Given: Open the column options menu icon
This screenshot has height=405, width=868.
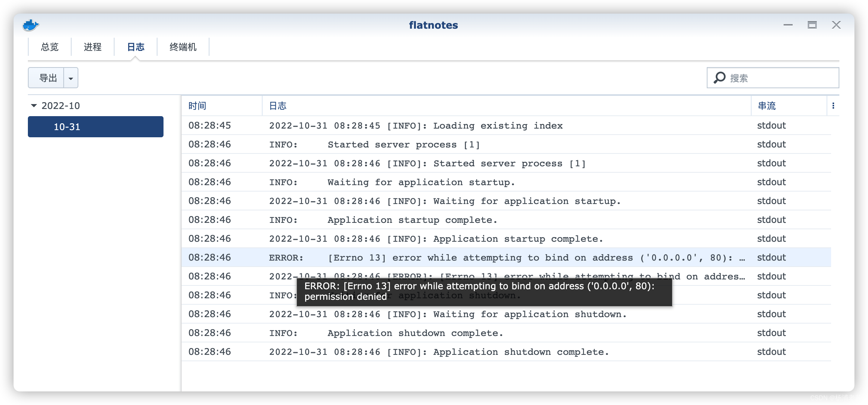Looking at the screenshot, I should 833,106.
